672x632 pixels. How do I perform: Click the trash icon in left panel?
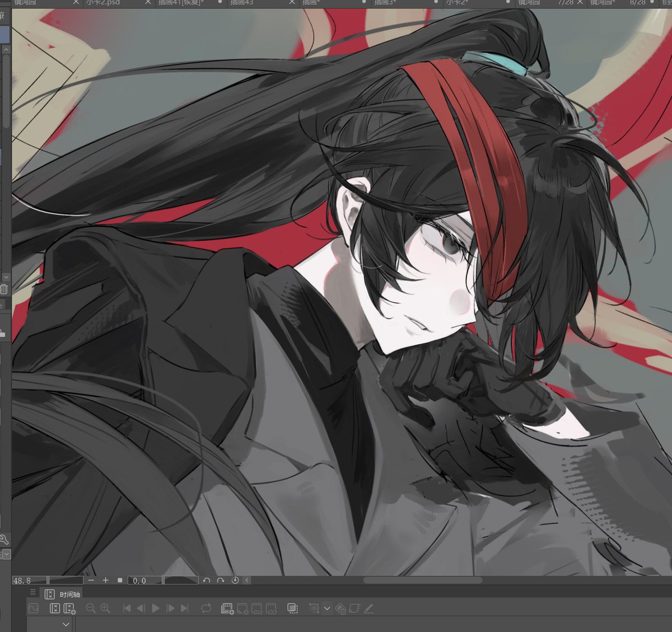pyautogui.click(x=4, y=289)
